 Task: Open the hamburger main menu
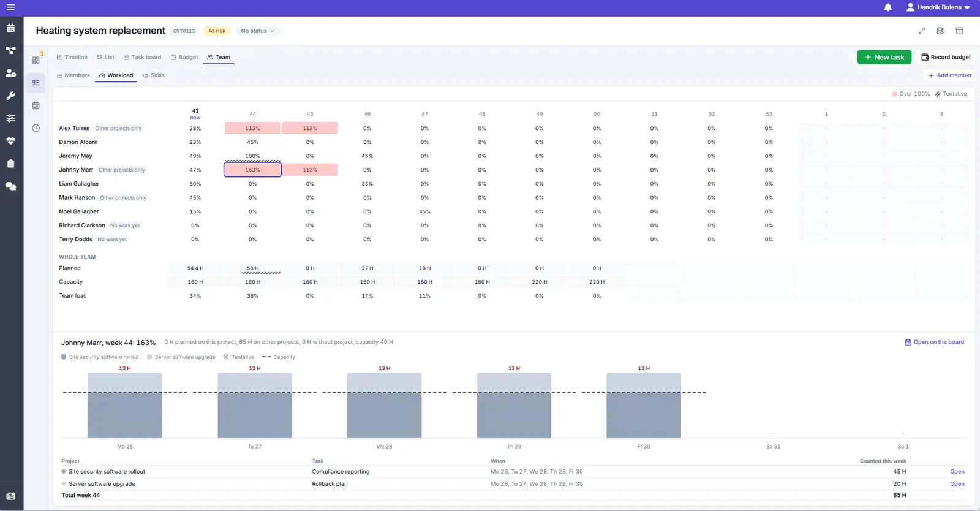point(10,7)
